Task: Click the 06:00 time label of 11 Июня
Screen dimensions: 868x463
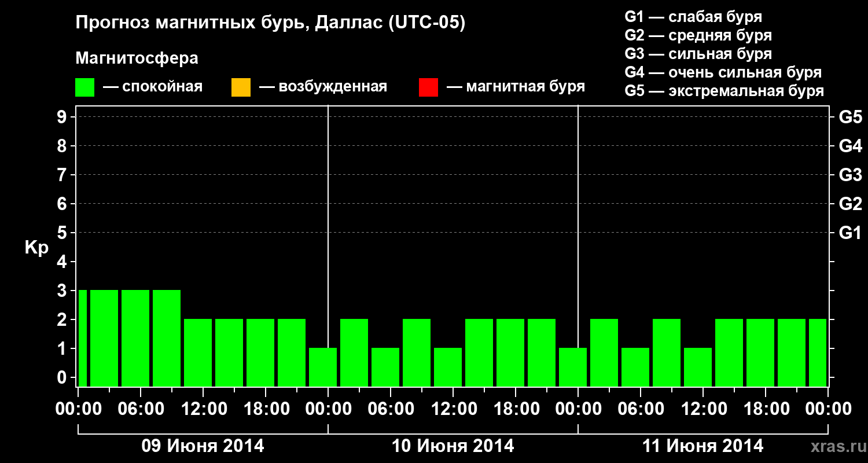Action: tap(641, 409)
